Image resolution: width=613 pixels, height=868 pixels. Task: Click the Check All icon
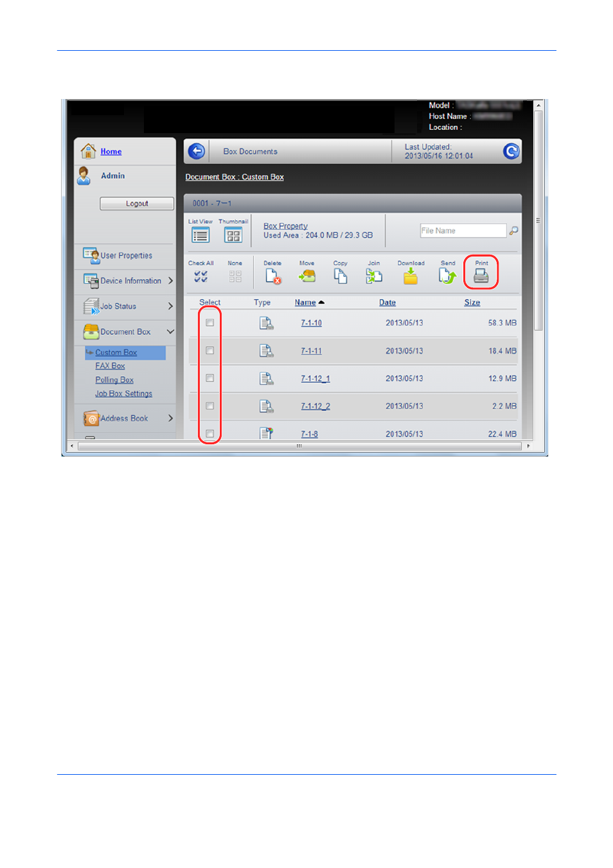(201, 276)
